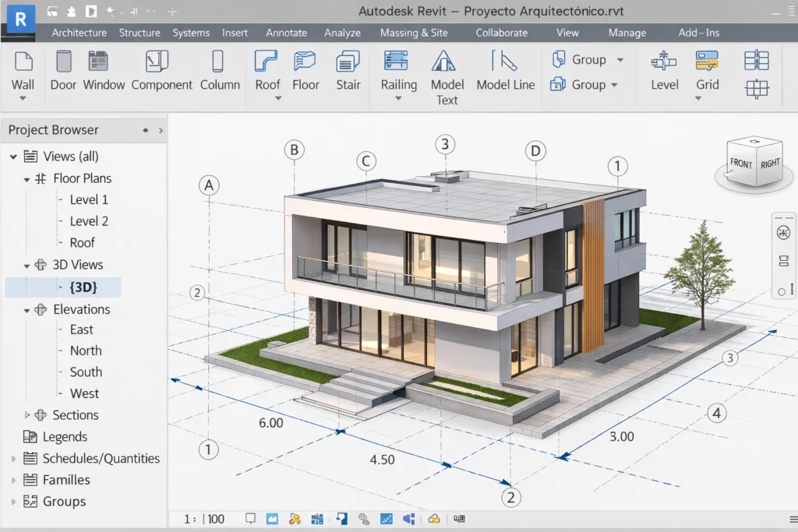Viewport: 798px width, 532px height.
Task: Click the FRONT face of the ViewCube
Action: coord(742,165)
